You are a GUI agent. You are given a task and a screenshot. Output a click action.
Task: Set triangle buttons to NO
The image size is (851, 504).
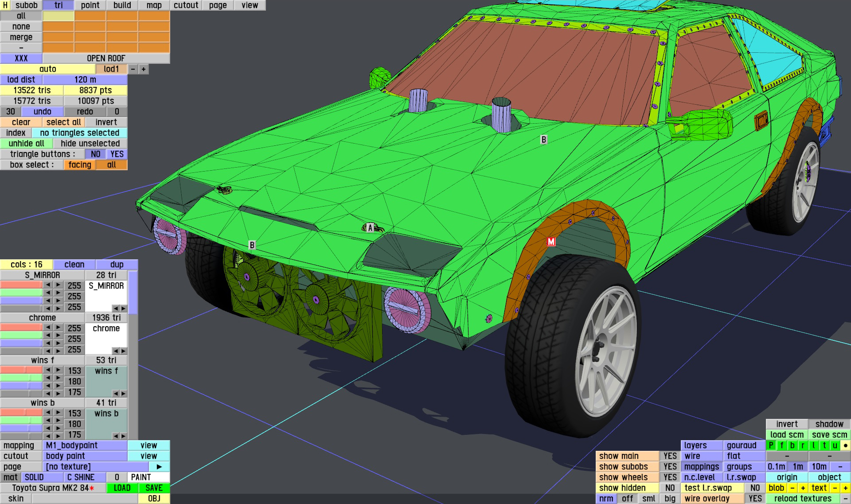[95, 154]
